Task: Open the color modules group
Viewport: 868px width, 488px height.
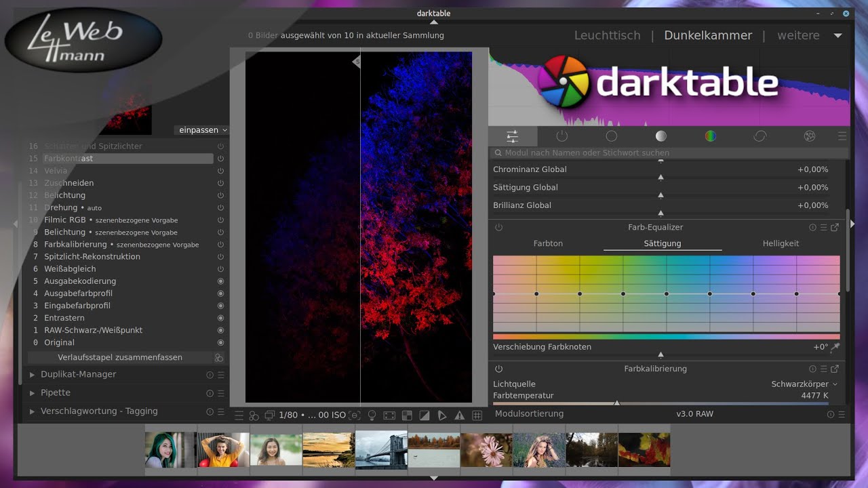Action: [710, 136]
